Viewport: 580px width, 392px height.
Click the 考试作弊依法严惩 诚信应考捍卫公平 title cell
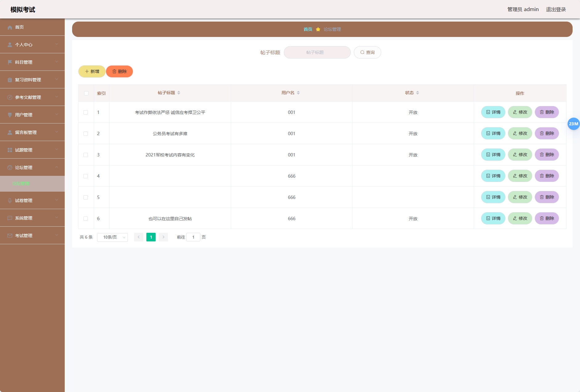pos(170,112)
